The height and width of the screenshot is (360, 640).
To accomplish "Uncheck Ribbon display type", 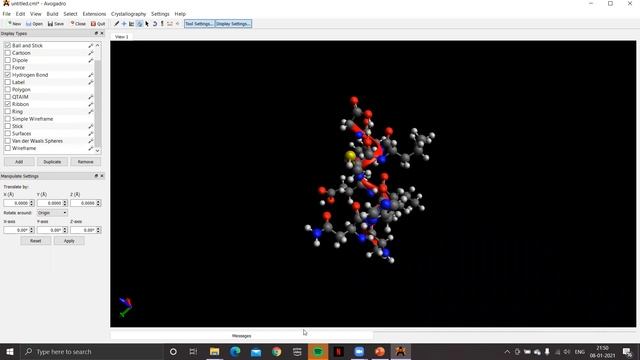I will tap(8, 104).
